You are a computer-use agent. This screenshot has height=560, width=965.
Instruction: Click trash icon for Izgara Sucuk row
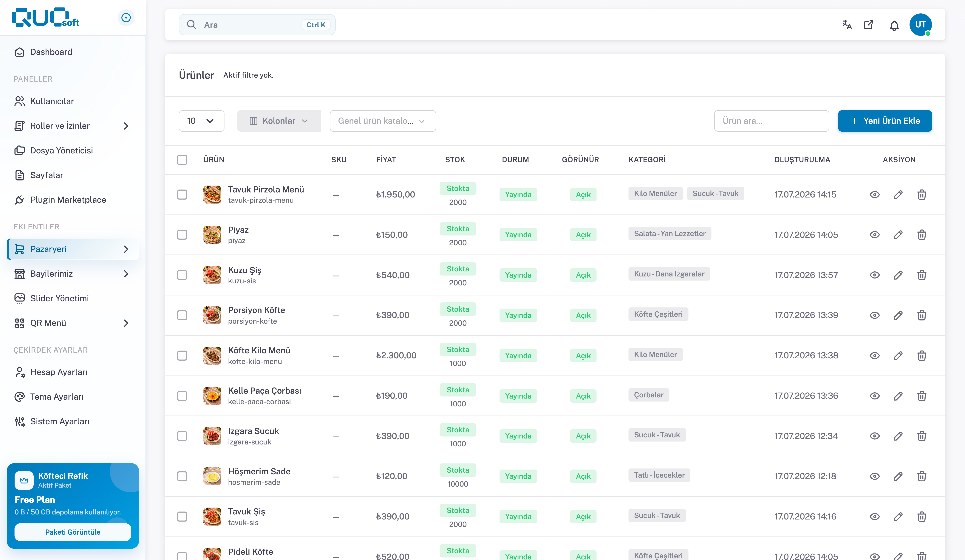(x=921, y=436)
